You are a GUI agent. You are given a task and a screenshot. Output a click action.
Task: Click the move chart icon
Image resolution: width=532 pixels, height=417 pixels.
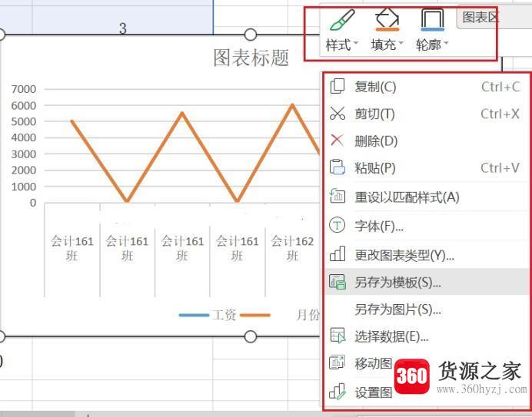click(x=337, y=362)
